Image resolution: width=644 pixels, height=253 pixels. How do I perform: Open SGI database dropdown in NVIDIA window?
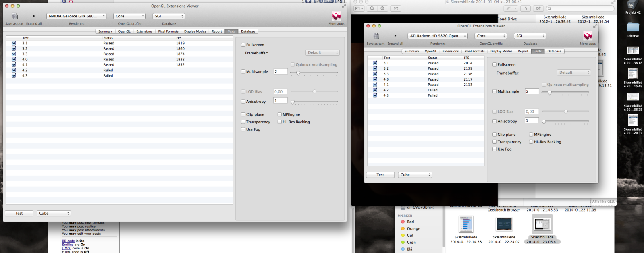(x=168, y=16)
